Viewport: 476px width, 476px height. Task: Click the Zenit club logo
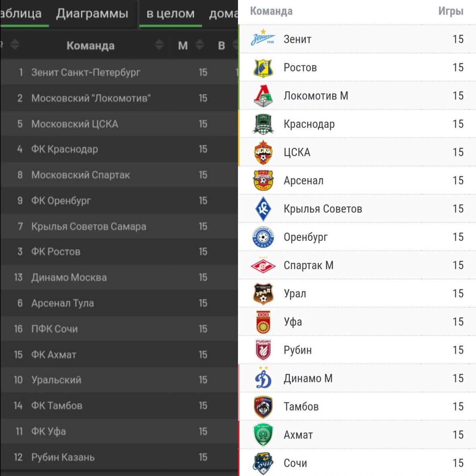(x=263, y=39)
